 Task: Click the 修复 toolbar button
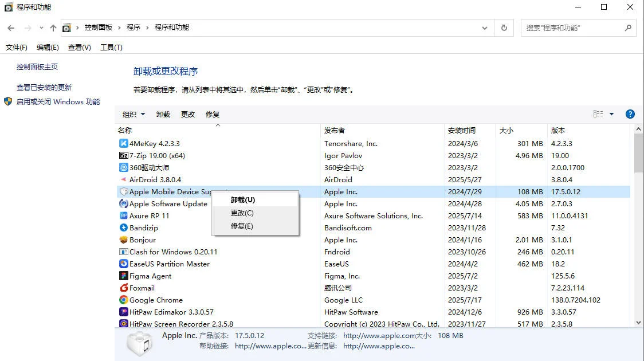pyautogui.click(x=213, y=114)
